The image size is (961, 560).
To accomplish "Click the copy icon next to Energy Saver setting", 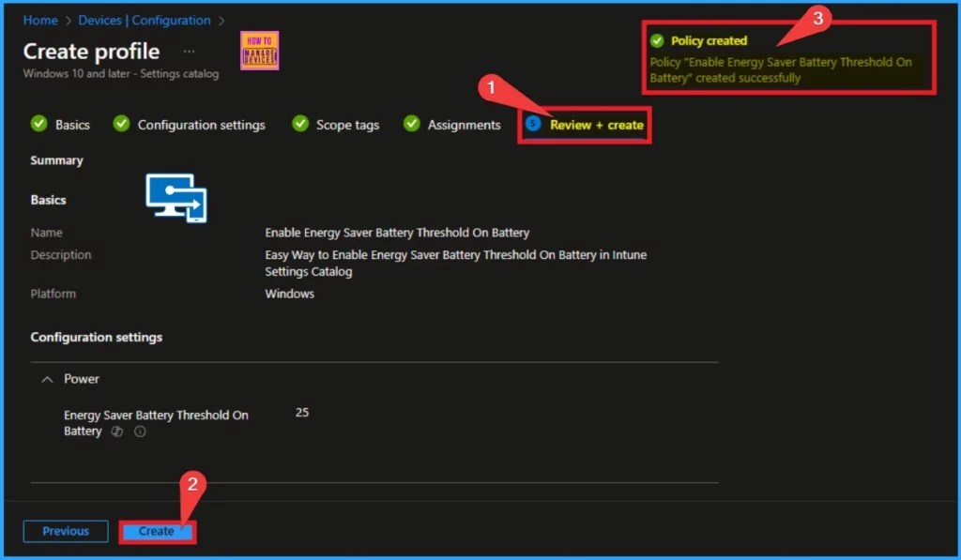I will 116,431.
